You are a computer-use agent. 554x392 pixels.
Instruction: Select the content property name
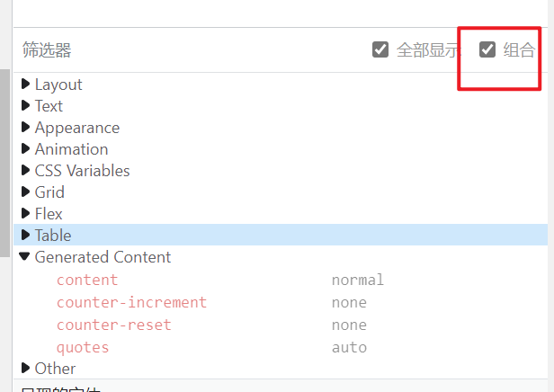[x=86, y=280]
